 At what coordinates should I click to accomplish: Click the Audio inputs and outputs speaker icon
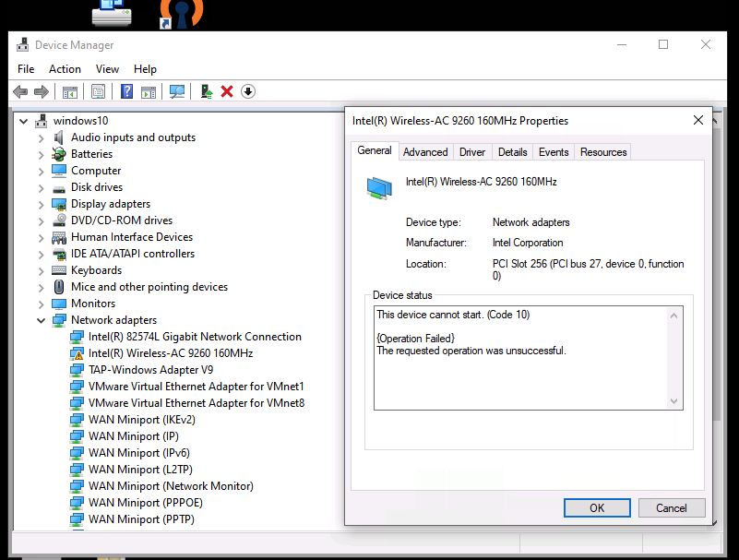pyautogui.click(x=59, y=137)
